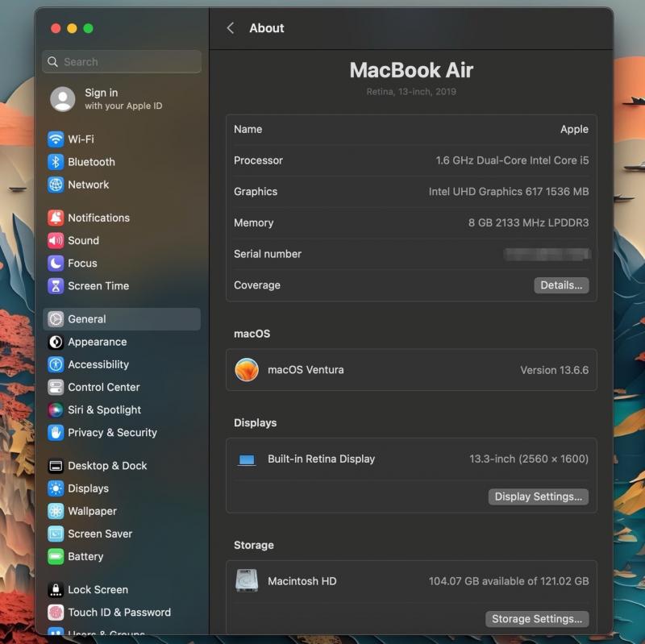Image resolution: width=645 pixels, height=644 pixels.
Task: Select Sound label in the sidebar
Action: coord(84,240)
